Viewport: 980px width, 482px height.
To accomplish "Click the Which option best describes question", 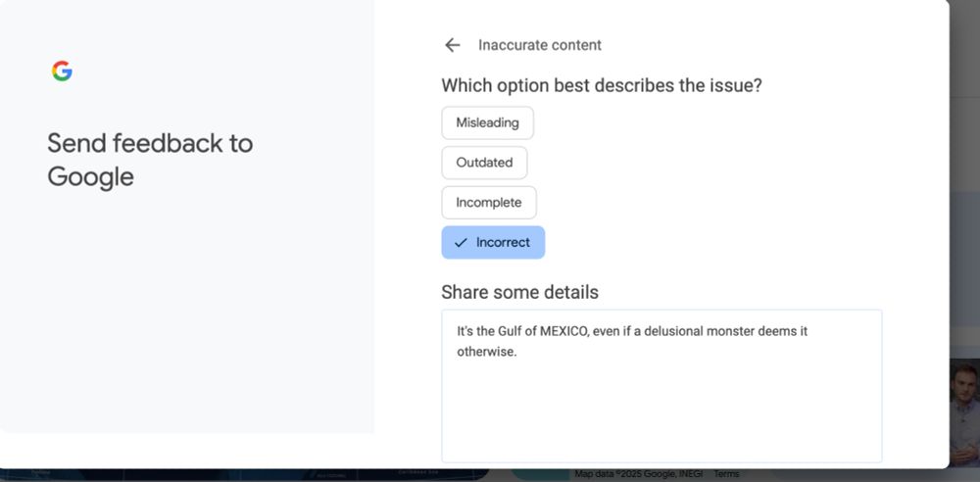I will coord(602,85).
